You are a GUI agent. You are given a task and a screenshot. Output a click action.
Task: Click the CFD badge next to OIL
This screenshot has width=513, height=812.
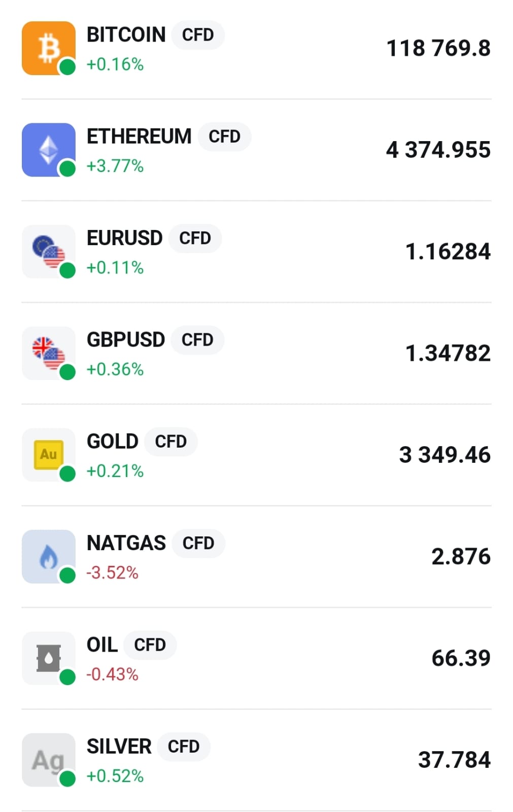tap(150, 645)
